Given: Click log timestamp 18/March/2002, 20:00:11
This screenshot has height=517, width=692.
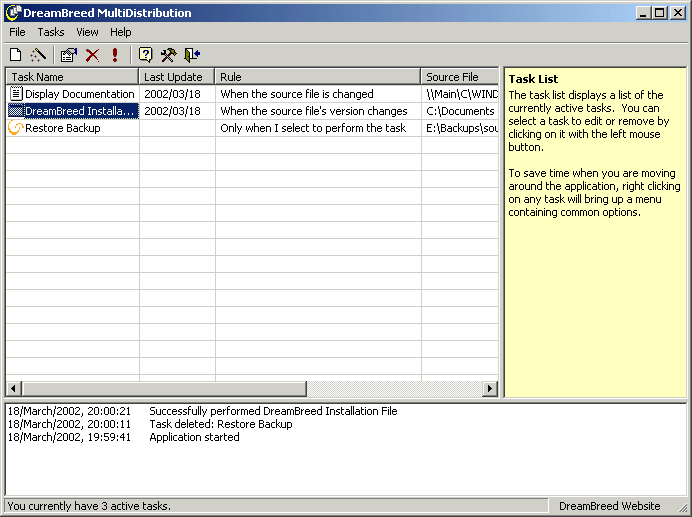Looking at the screenshot, I should [x=69, y=424].
